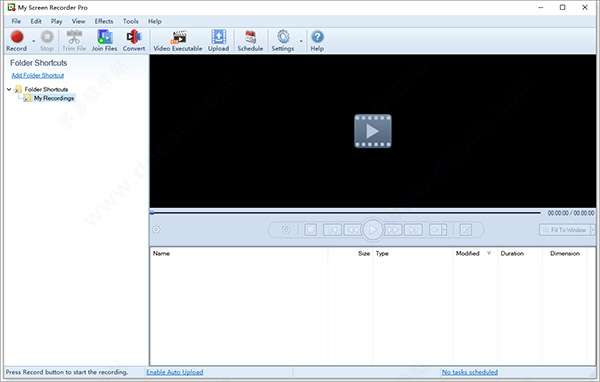
Task: Click the My Screen Recorder Pro title icon
Action: [x=11, y=7]
